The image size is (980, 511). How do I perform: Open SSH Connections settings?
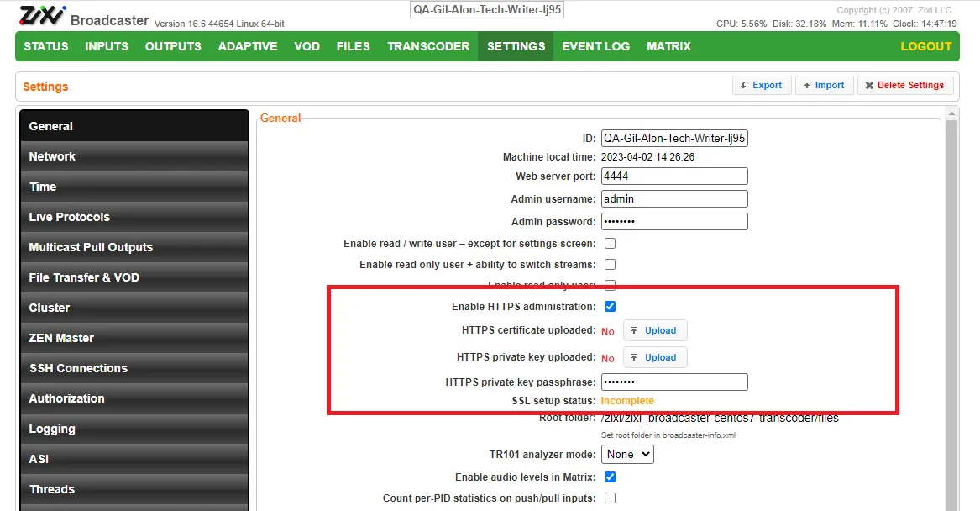pyautogui.click(x=134, y=368)
